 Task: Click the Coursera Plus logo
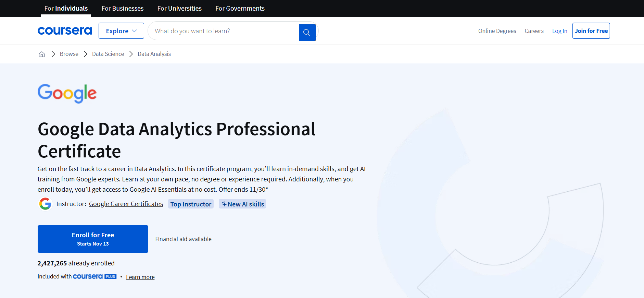coord(95,276)
